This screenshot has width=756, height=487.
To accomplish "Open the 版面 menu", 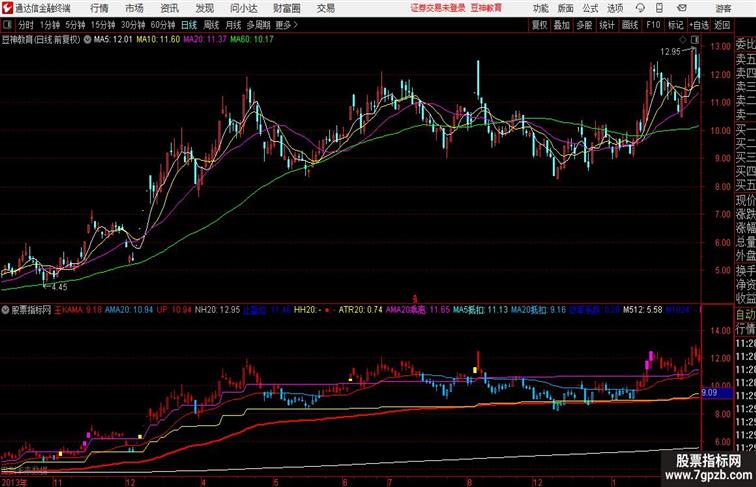I will coord(566,8).
